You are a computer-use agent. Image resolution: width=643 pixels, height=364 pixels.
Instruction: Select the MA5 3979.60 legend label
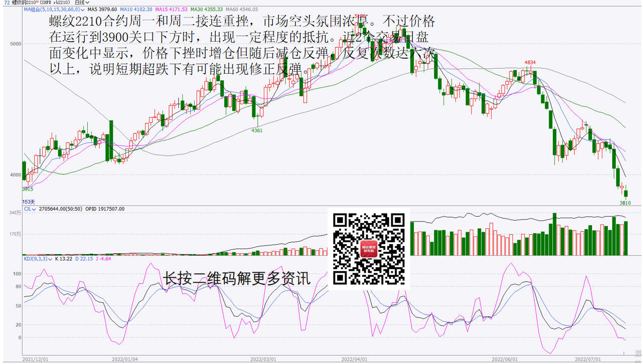click(102, 10)
